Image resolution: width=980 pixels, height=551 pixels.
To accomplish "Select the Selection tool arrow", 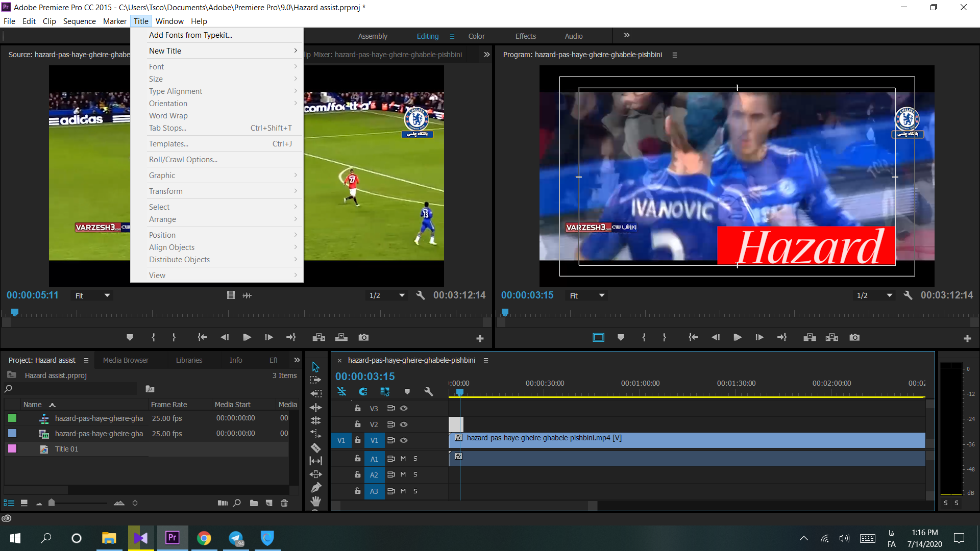I will (x=315, y=367).
